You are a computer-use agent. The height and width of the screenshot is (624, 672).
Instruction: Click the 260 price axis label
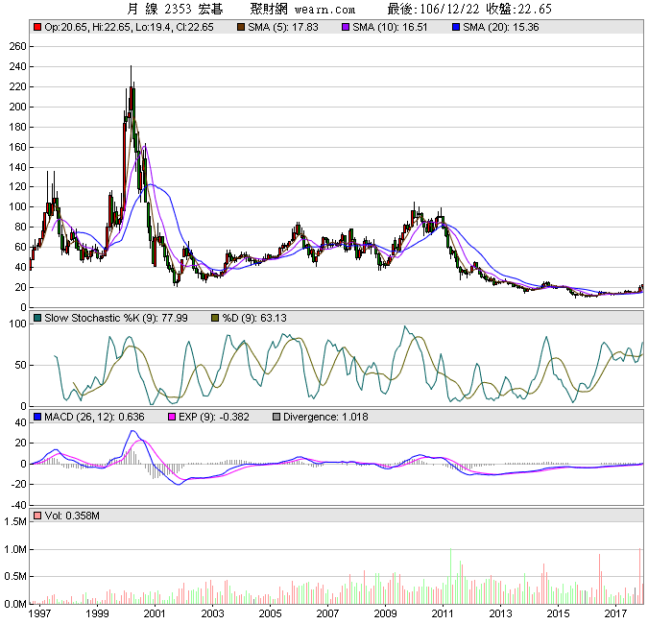click(17, 46)
